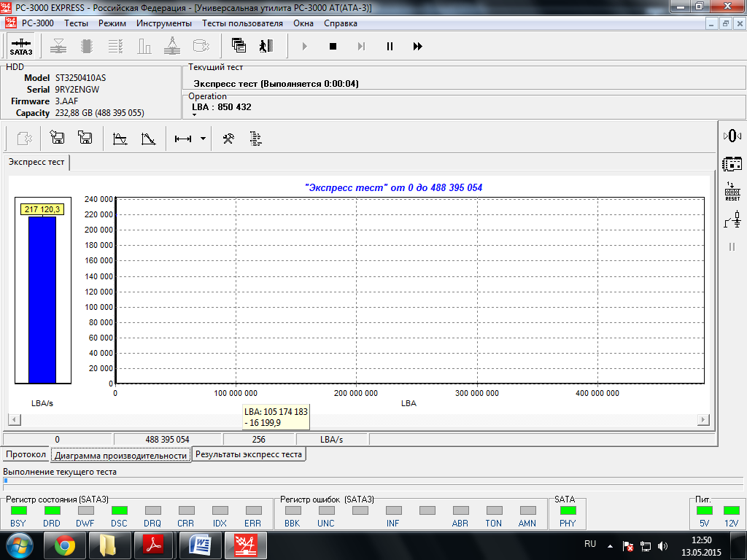The height and width of the screenshot is (560, 747).
Task: Open Google Chrome from the taskbar
Action: (65, 545)
